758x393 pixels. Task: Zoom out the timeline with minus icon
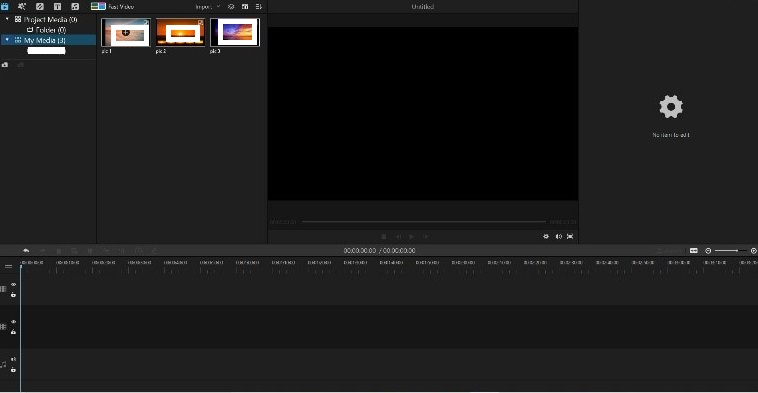coord(708,250)
